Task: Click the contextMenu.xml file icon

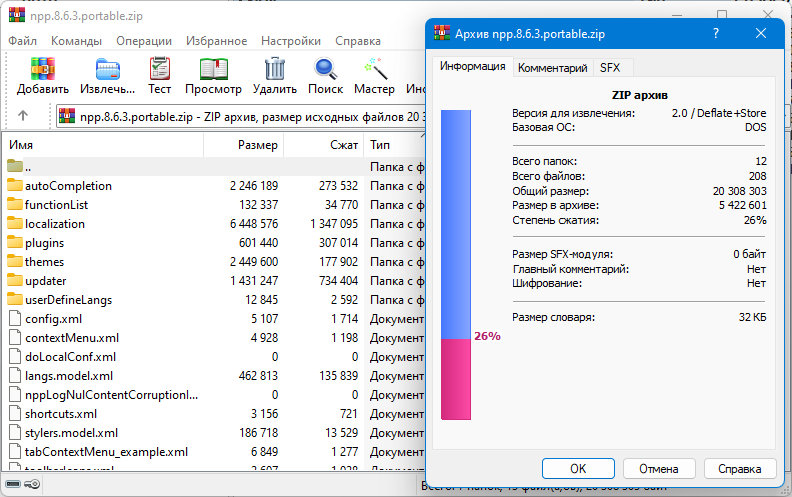Action: (16, 337)
